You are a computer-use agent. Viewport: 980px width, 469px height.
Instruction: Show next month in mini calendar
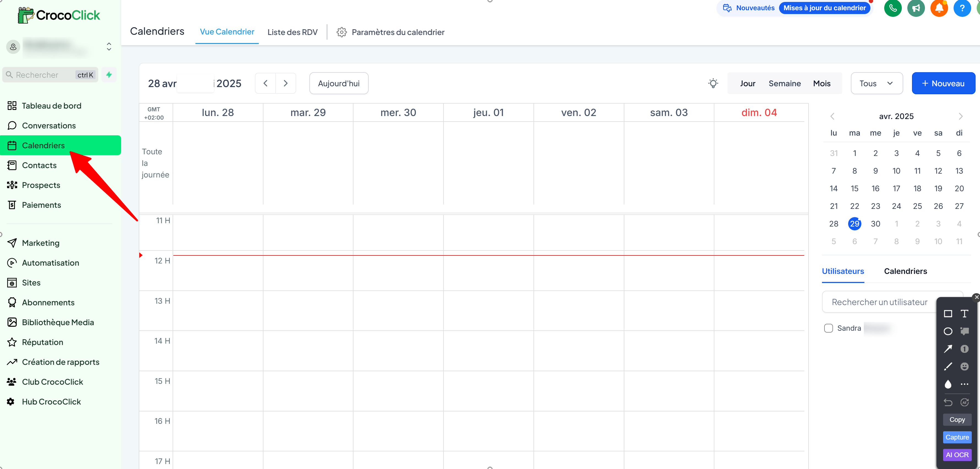click(x=961, y=116)
